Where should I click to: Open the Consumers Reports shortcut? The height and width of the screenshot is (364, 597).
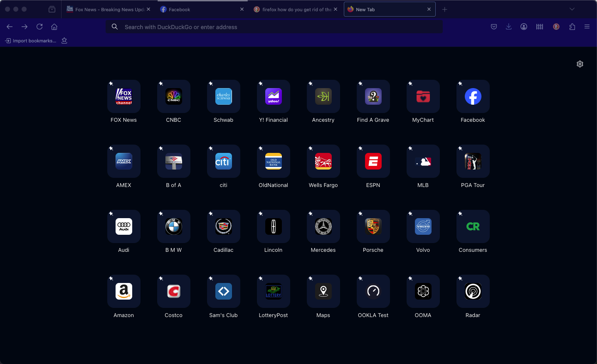pos(473,226)
